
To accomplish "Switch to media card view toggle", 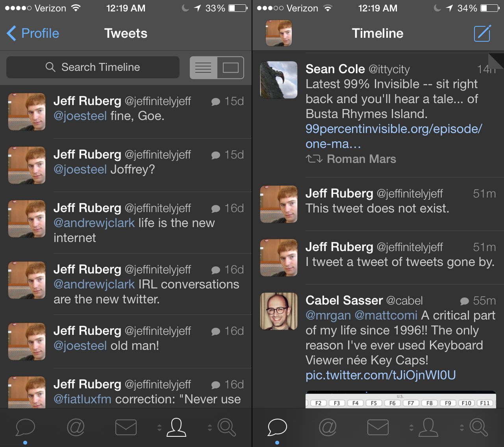I will pyautogui.click(x=230, y=68).
